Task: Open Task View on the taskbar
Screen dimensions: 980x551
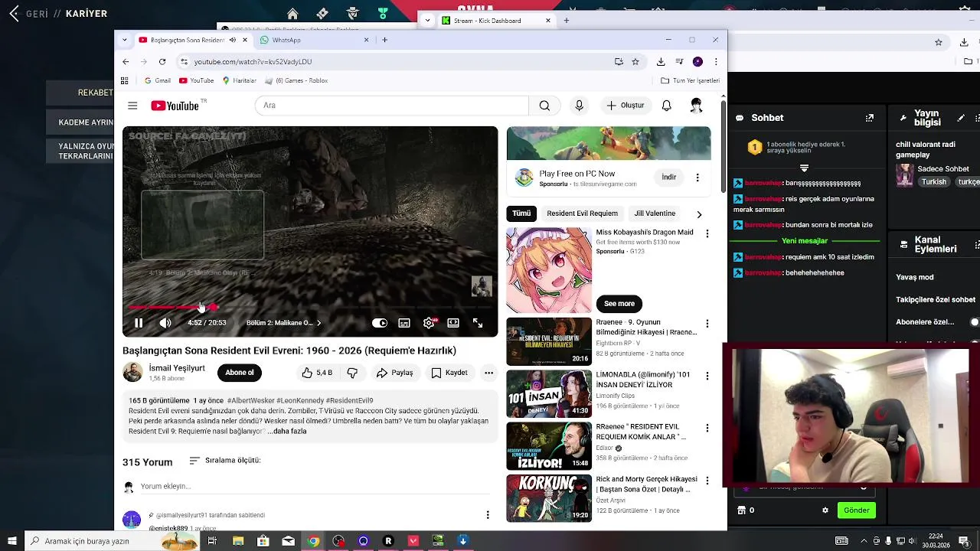Action: (x=212, y=541)
